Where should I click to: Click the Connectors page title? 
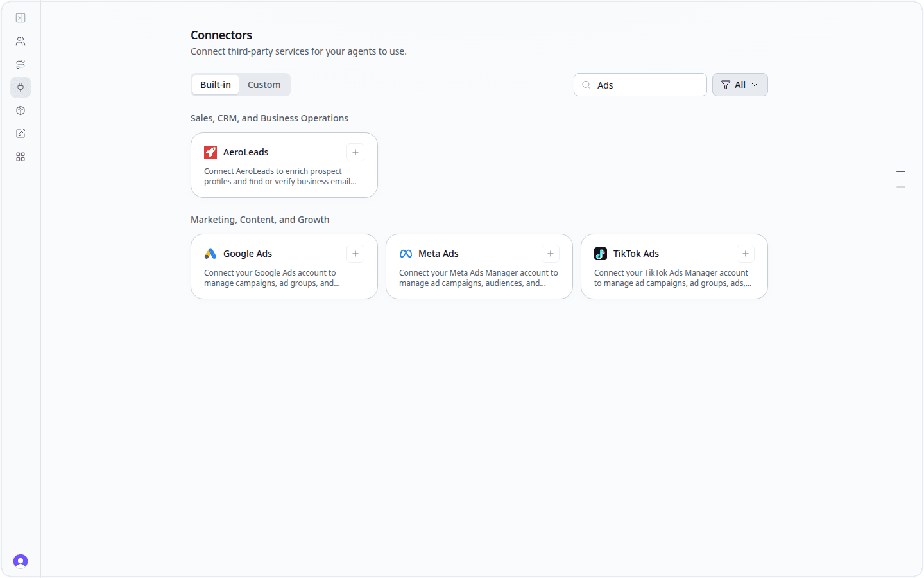(221, 35)
